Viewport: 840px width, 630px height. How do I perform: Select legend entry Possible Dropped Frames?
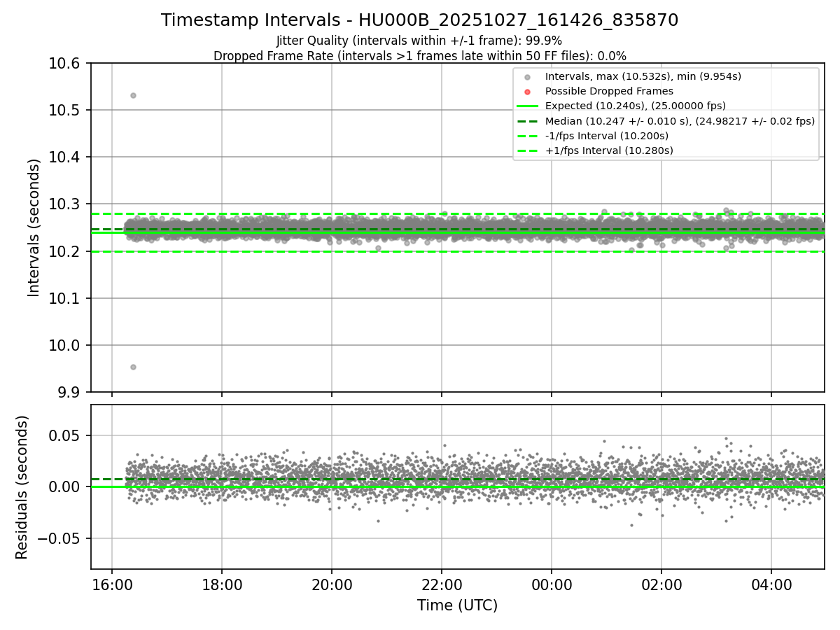[x=609, y=91]
